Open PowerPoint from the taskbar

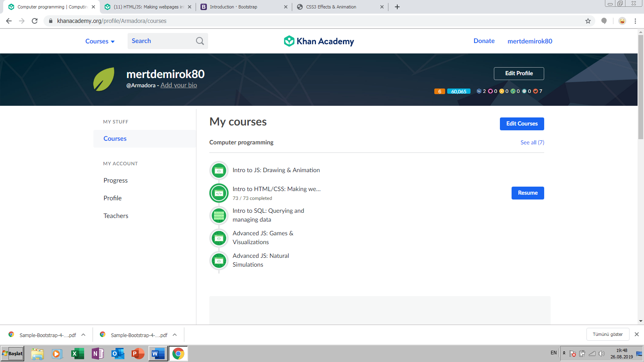(x=138, y=354)
